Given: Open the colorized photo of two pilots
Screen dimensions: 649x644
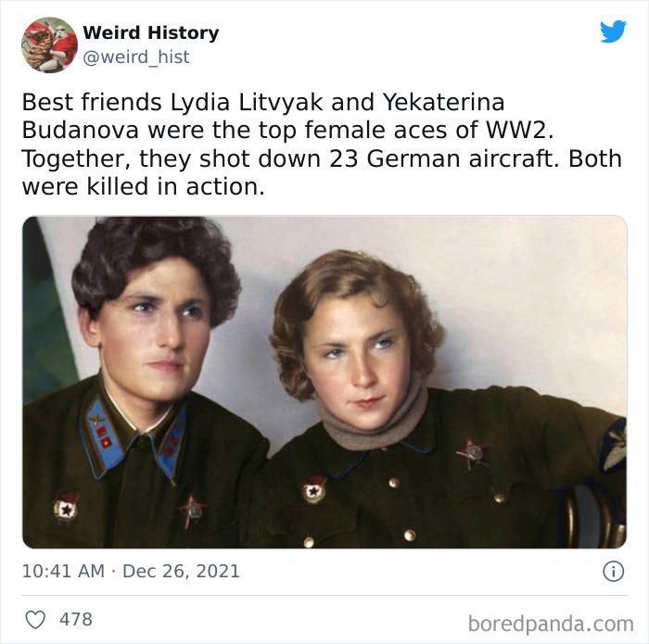Looking at the screenshot, I should [324, 382].
